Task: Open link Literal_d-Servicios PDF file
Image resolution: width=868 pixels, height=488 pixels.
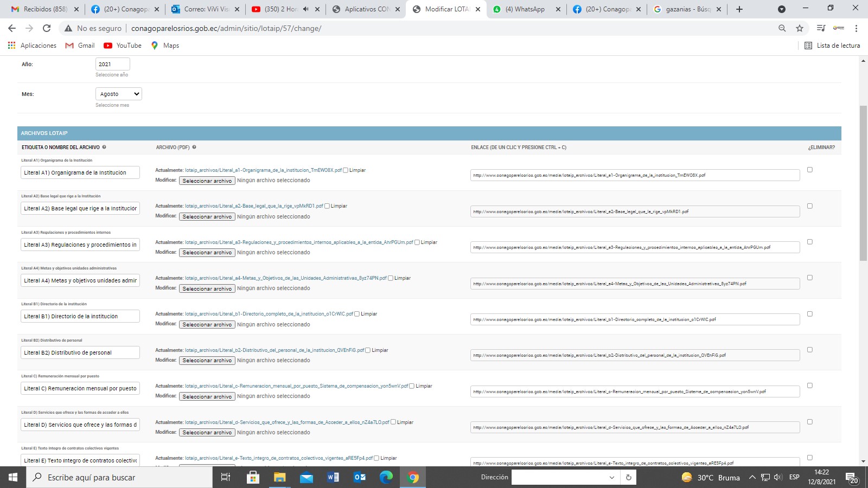Action: click(x=287, y=422)
